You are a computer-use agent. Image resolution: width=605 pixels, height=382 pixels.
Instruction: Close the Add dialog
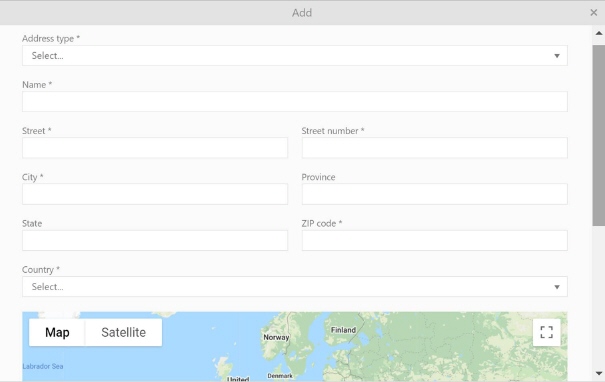593,13
